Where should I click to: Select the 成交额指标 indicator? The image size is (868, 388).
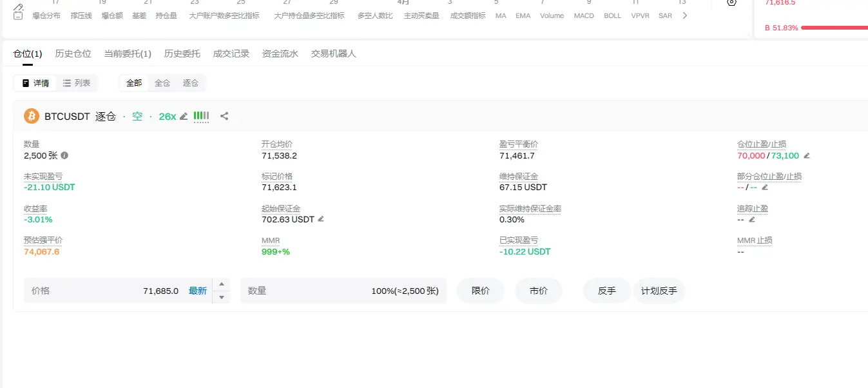(x=468, y=15)
